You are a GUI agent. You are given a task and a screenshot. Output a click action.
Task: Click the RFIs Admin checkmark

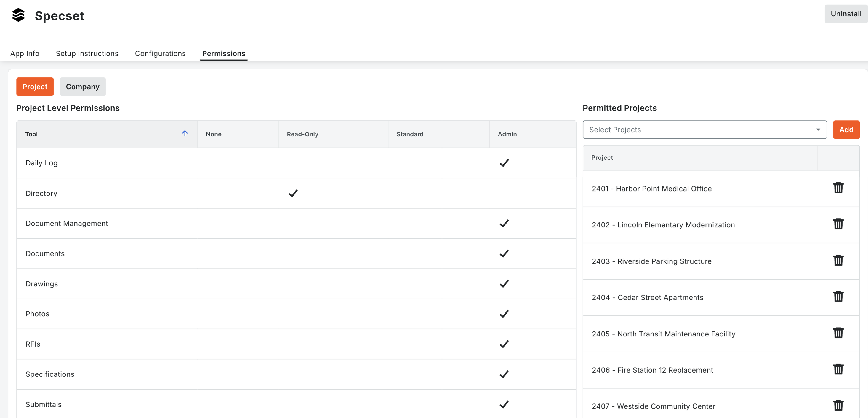pyautogui.click(x=504, y=344)
